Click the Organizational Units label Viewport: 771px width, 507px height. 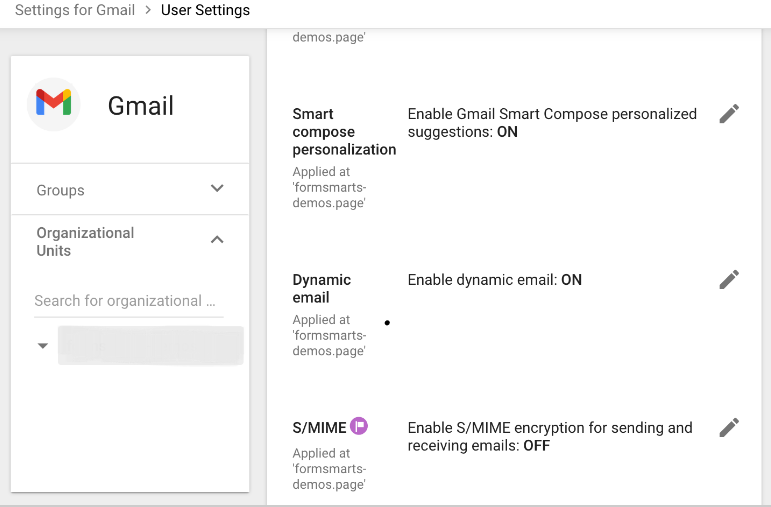click(x=85, y=241)
